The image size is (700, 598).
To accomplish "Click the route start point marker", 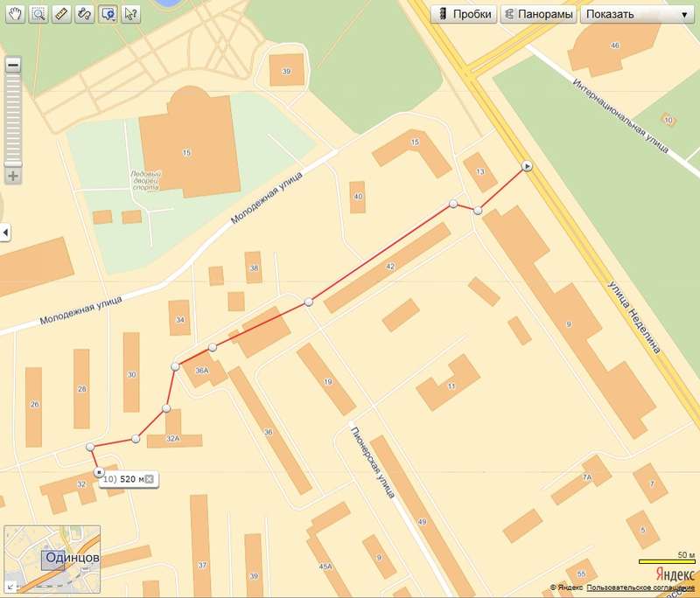I will tap(527, 165).
